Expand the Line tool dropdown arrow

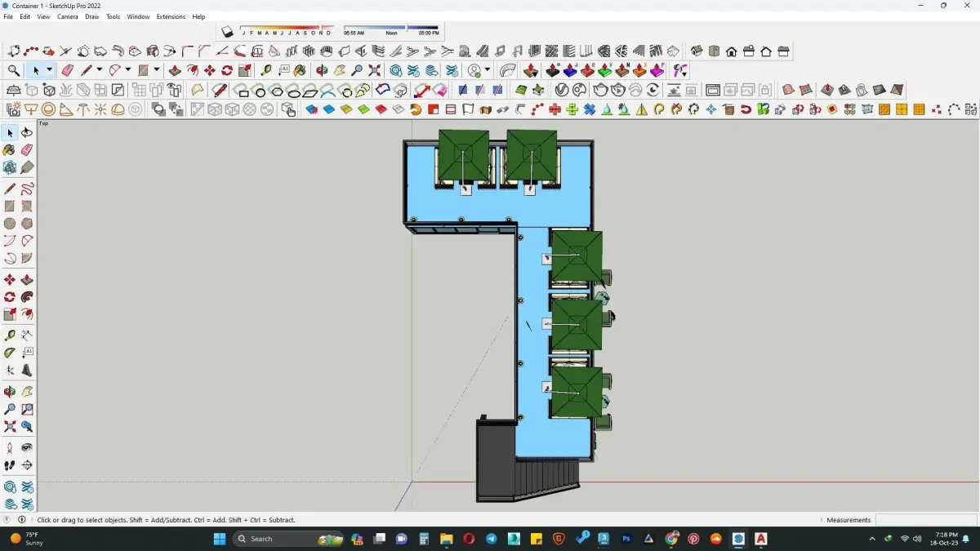(100, 71)
